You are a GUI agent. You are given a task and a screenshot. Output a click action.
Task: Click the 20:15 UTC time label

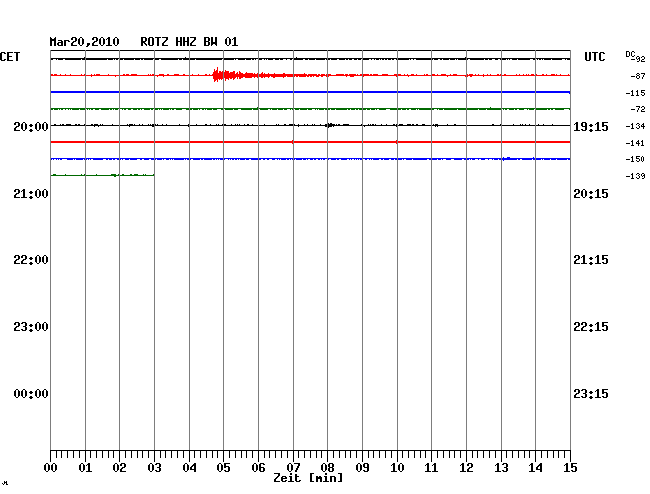tap(591, 194)
